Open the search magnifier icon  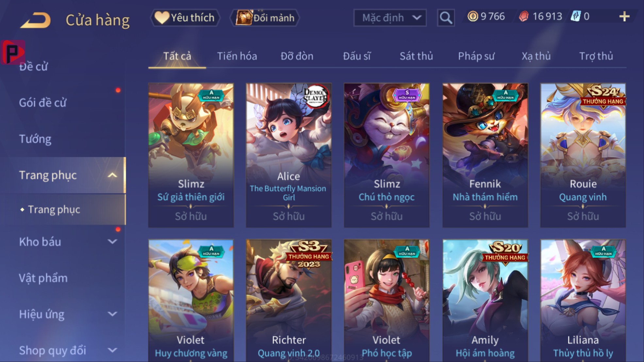pyautogui.click(x=446, y=18)
